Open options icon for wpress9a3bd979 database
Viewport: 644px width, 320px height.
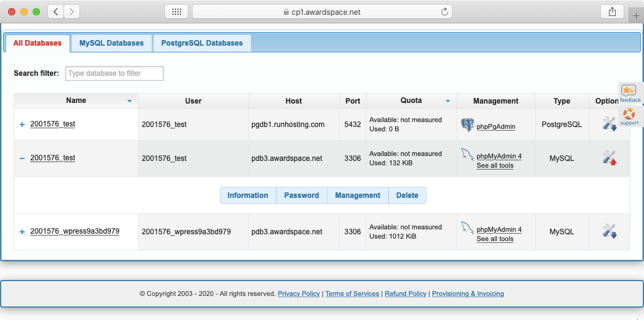pos(609,231)
